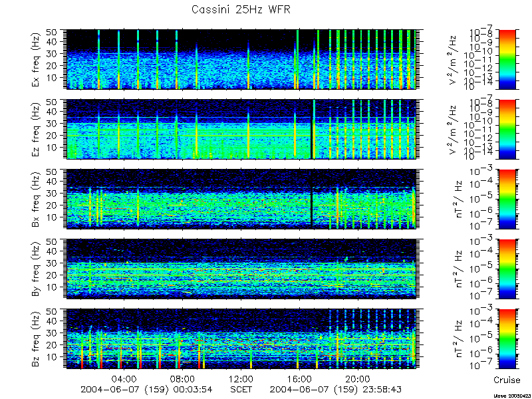The image size is (532, 399).
Task: Select the "SCET" label under the time axis
Action: click(x=241, y=389)
